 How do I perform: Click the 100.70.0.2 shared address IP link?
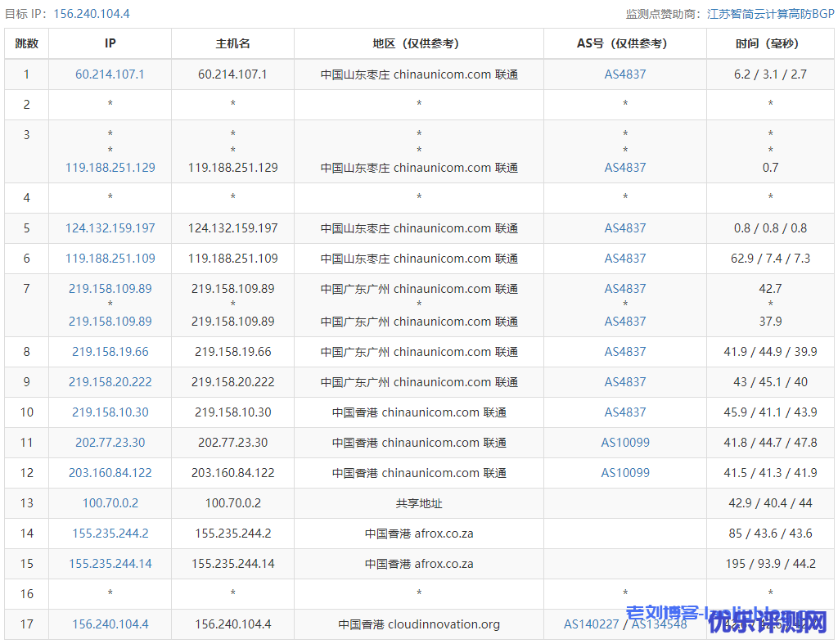(110, 503)
